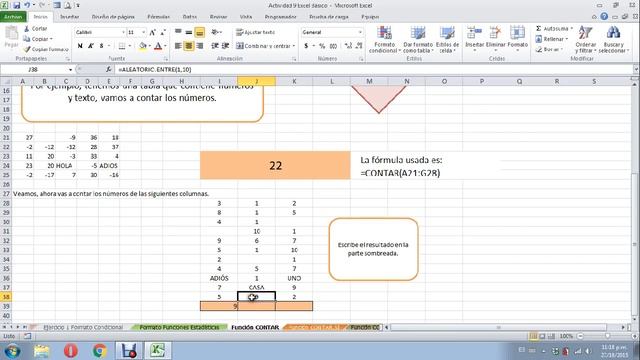Viewport: 640px width, 360px height.
Task: Apply percent style format
Action: coord(322,46)
